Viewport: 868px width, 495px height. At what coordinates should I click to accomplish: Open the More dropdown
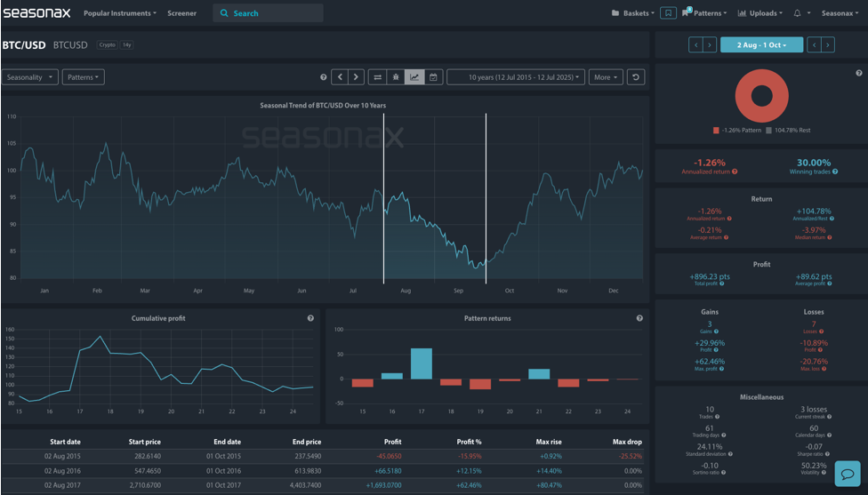click(606, 77)
